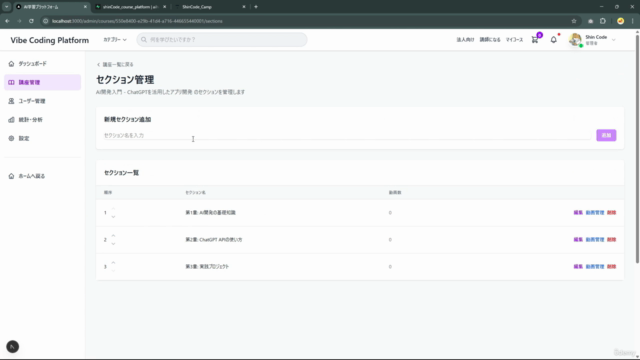This screenshot has width=640, height=360.
Task: Move section 1 up
Action: click(x=113, y=209)
